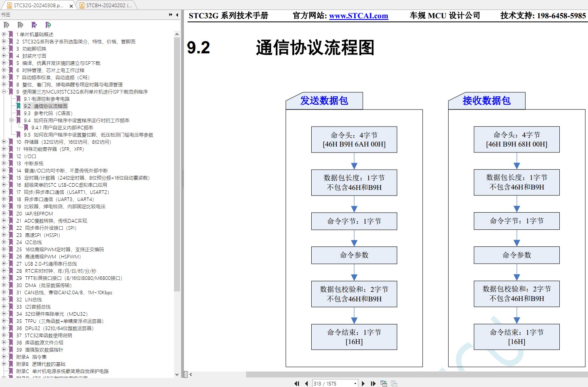The image size is (588, 387).
Task: Open bookmark 24 I2C总线
Action: pos(29,242)
